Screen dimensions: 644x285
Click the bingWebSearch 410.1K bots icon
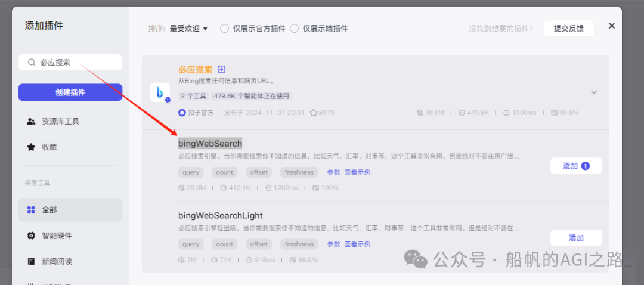point(224,188)
